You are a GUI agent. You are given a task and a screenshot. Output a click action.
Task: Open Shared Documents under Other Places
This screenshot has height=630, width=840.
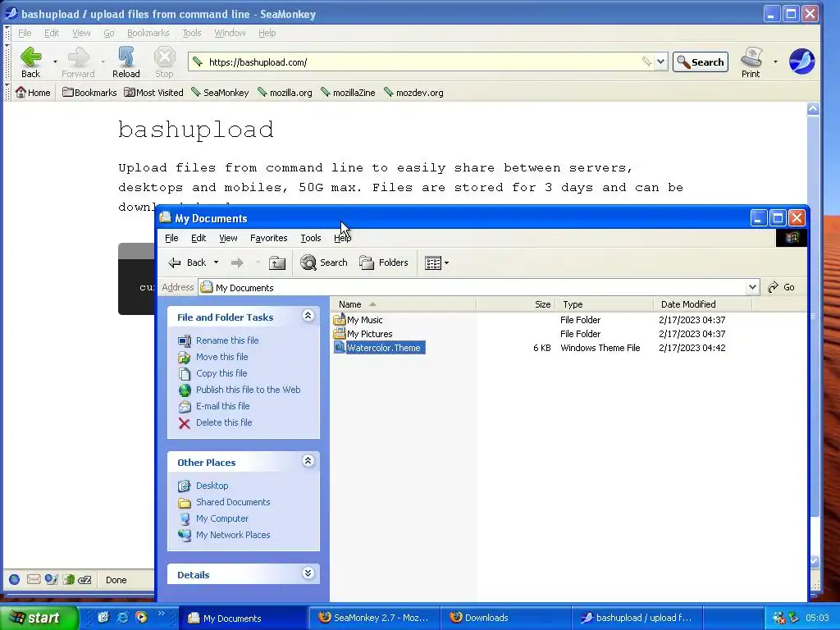tap(233, 502)
